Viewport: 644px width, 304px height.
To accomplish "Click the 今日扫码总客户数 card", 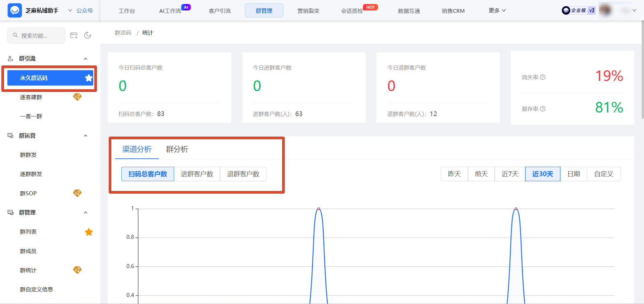I will [x=169, y=88].
